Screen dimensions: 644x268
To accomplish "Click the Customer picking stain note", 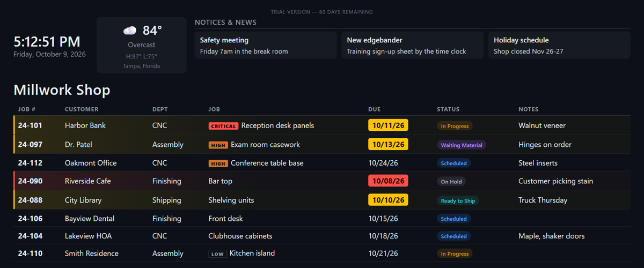I will pos(556,181).
